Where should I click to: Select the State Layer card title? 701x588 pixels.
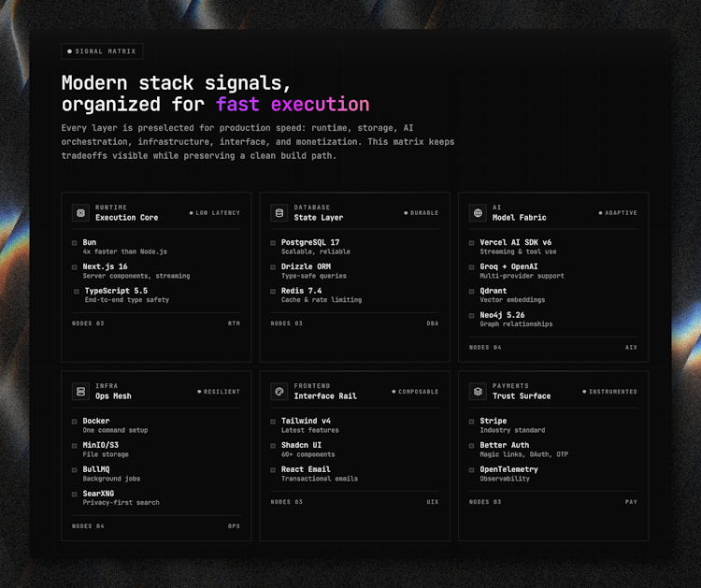[319, 218]
